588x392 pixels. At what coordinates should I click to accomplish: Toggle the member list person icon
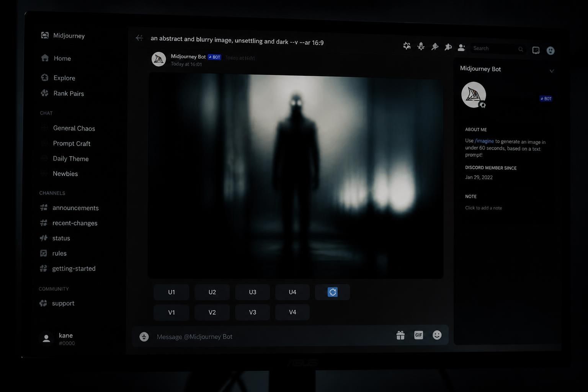tap(461, 47)
